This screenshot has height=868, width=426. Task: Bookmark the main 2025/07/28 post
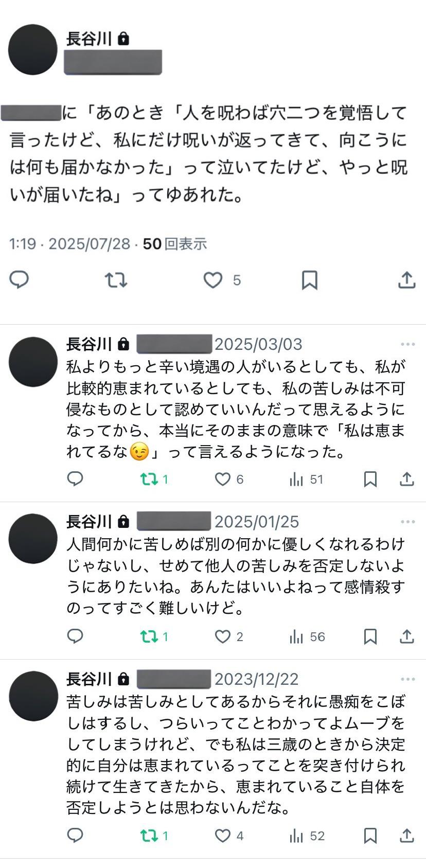309,280
